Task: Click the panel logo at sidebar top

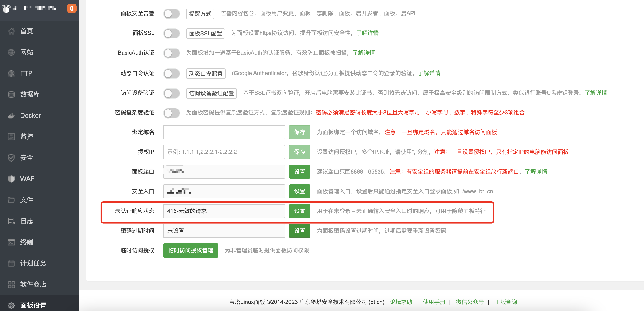Action: click(6, 8)
